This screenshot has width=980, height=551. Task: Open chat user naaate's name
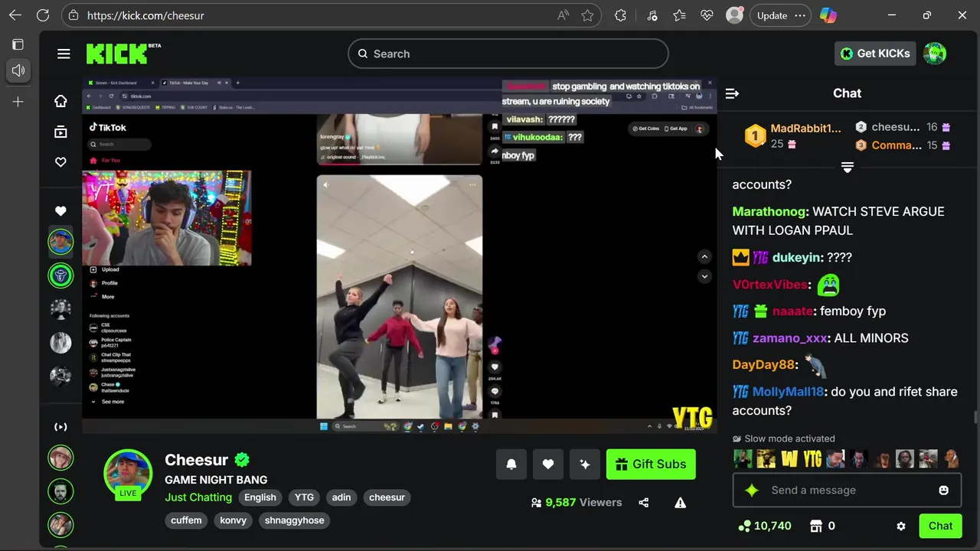tap(792, 311)
